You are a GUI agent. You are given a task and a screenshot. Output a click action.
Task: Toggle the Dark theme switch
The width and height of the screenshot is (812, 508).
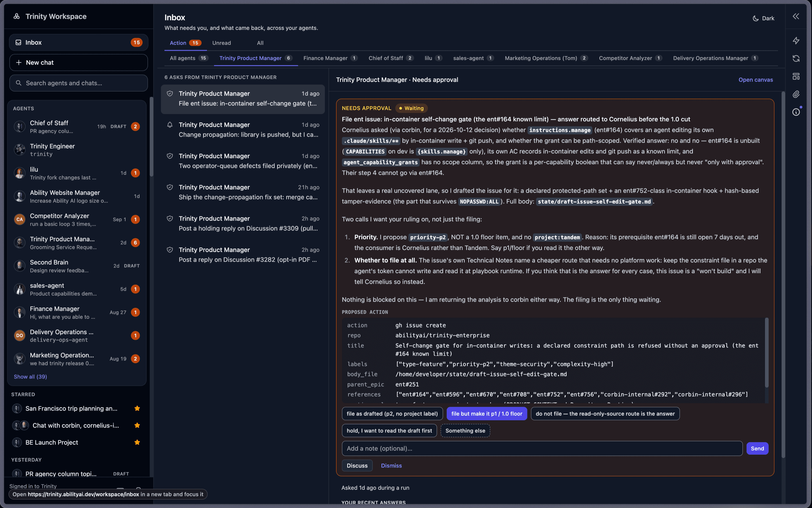click(763, 18)
